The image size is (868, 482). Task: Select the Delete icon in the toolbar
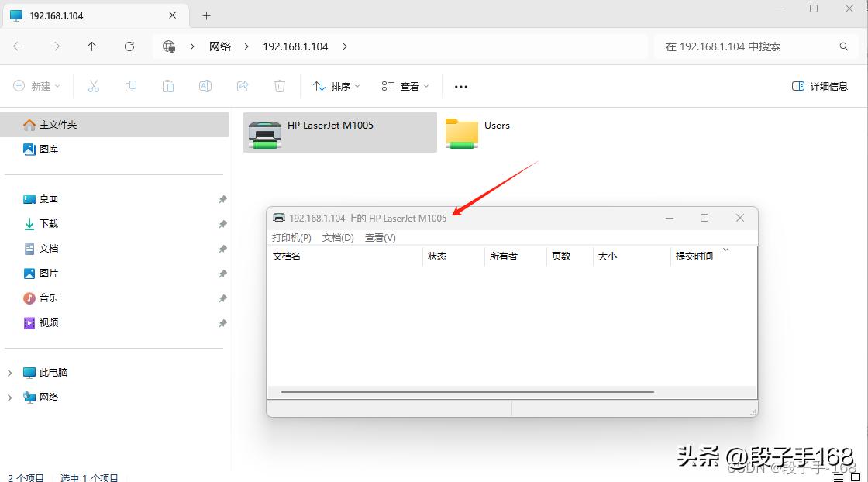279,86
